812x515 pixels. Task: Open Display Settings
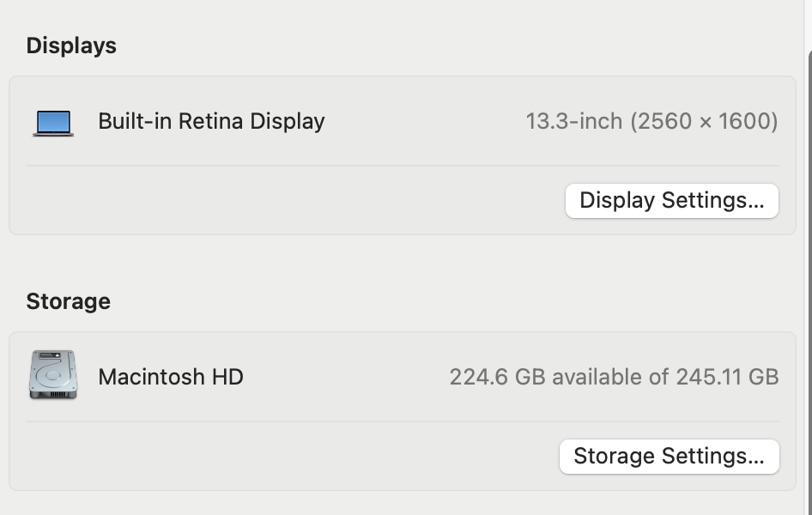point(671,200)
